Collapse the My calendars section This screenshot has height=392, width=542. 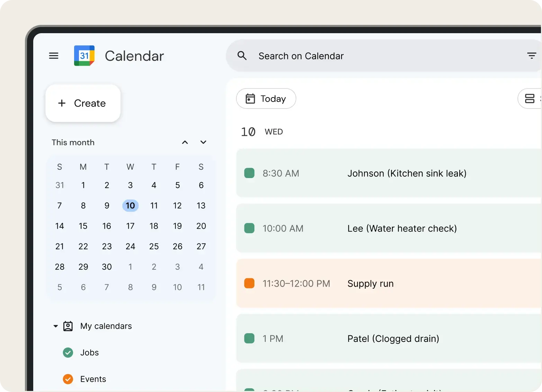[x=55, y=326]
